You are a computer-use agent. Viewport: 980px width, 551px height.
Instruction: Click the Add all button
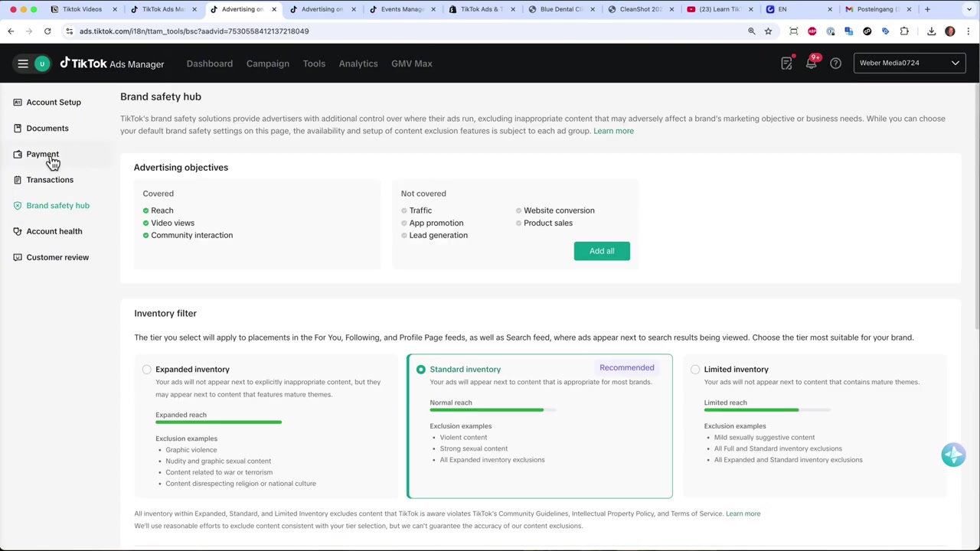click(x=602, y=251)
